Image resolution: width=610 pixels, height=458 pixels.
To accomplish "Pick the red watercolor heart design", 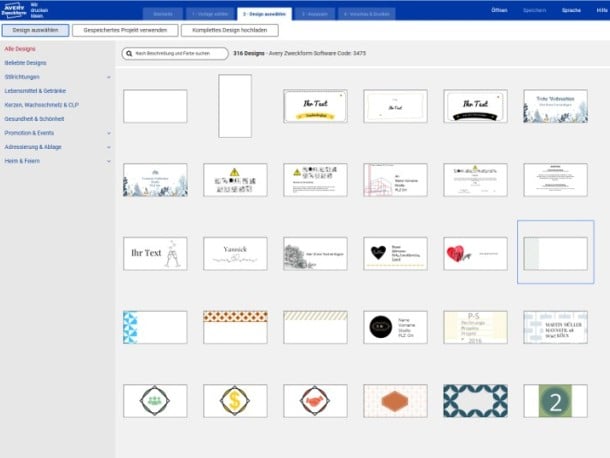I will point(475,254).
